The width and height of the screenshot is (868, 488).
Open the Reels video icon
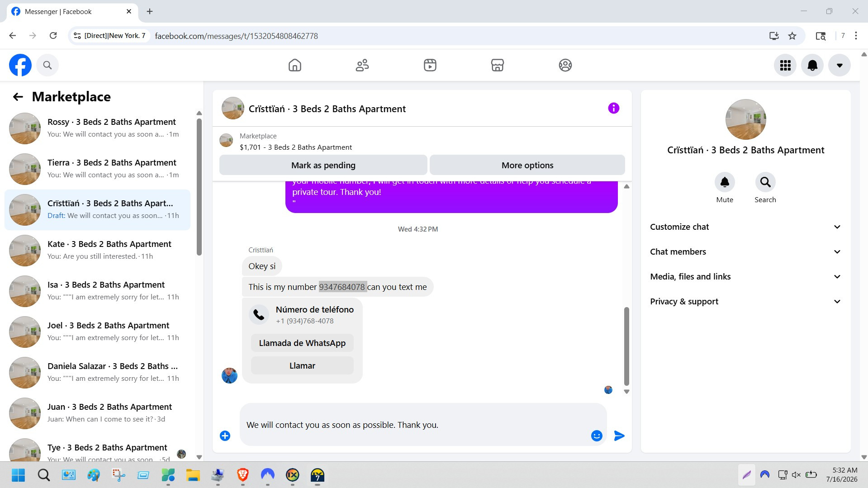point(430,65)
